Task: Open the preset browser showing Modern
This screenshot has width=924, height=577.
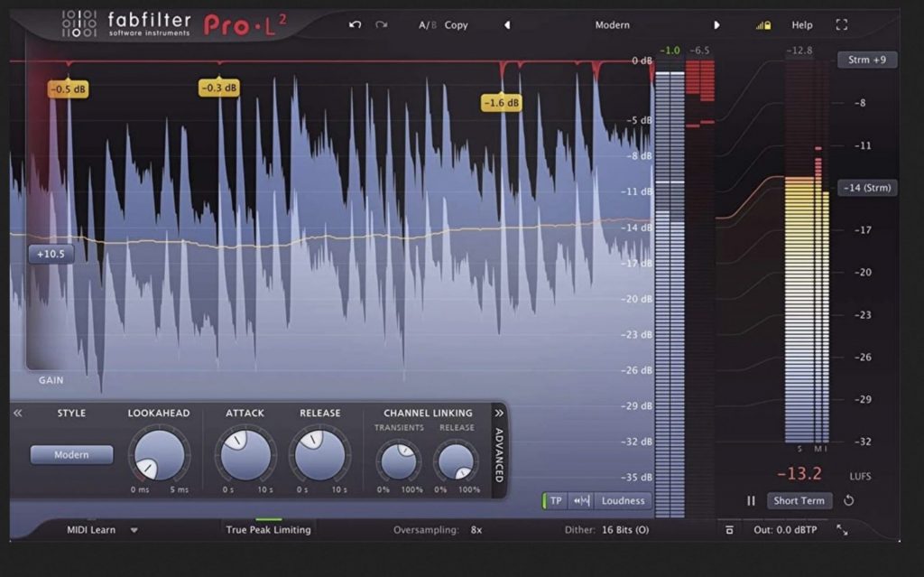Action: click(x=613, y=24)
